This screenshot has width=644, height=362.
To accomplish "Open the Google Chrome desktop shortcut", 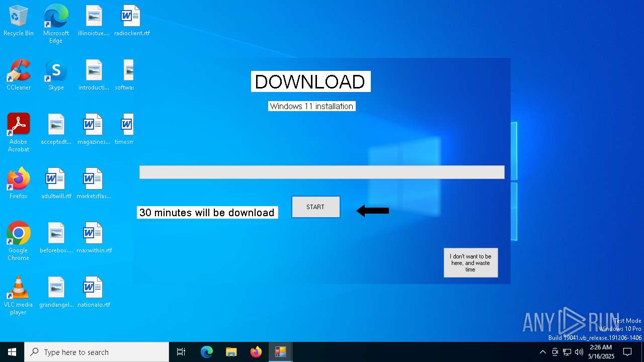I will pyautogui.click(x=19, y=241).
